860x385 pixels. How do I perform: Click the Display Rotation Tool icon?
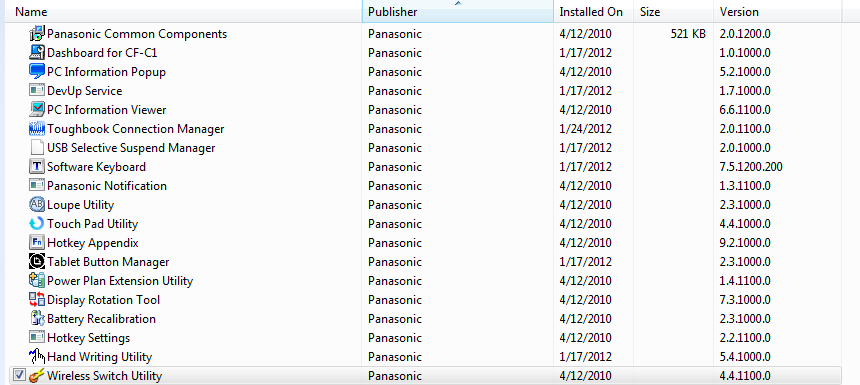click(37, 299)
